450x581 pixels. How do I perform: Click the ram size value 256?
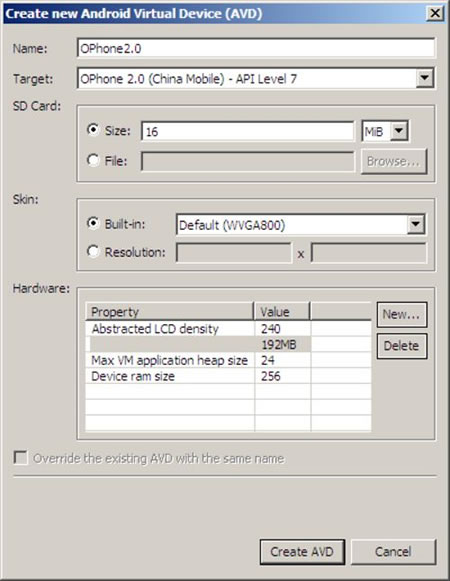click(282, 376)
